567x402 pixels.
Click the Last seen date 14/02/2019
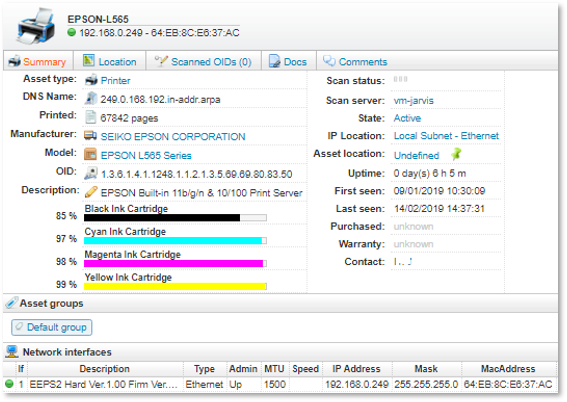pos(439,209)
